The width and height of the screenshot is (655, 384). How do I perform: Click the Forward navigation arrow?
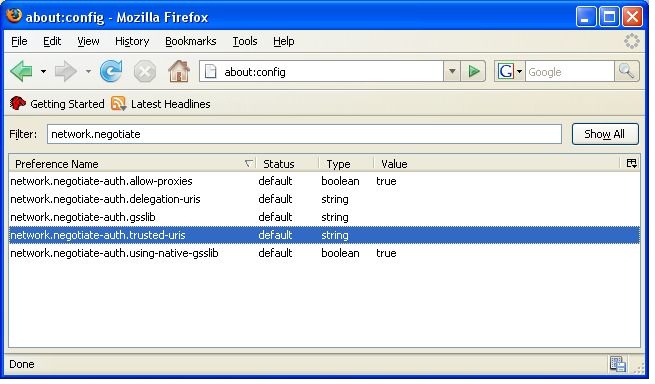coord(66,71)
